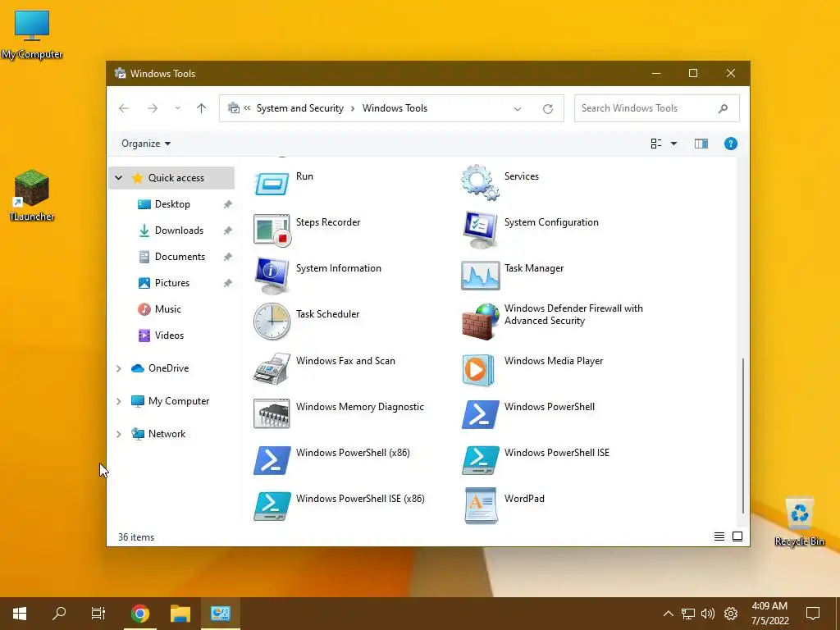This screenshot has height=630, width=840.
Task: Select the Windows PowerShell ISE (x86) icon
Action: point(272,506)
